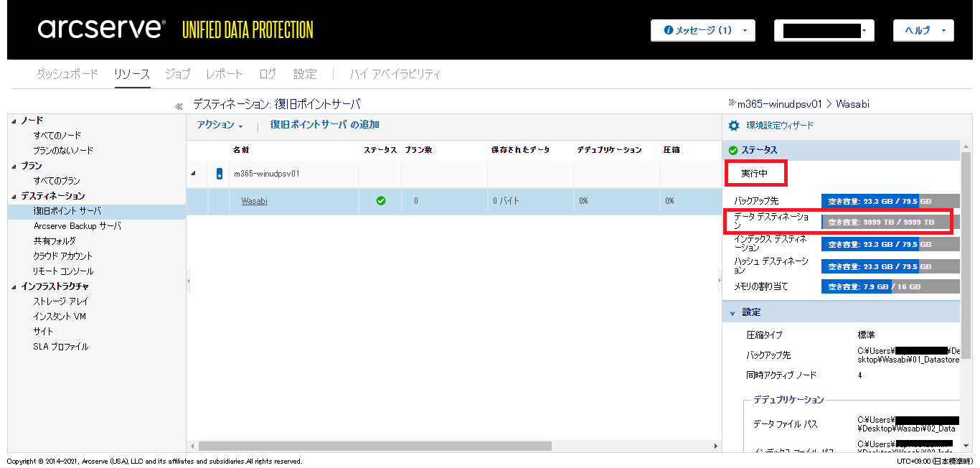Collapse the 設定 section in details panel
This screenshot has width=980, height=468.
point(732,313)
